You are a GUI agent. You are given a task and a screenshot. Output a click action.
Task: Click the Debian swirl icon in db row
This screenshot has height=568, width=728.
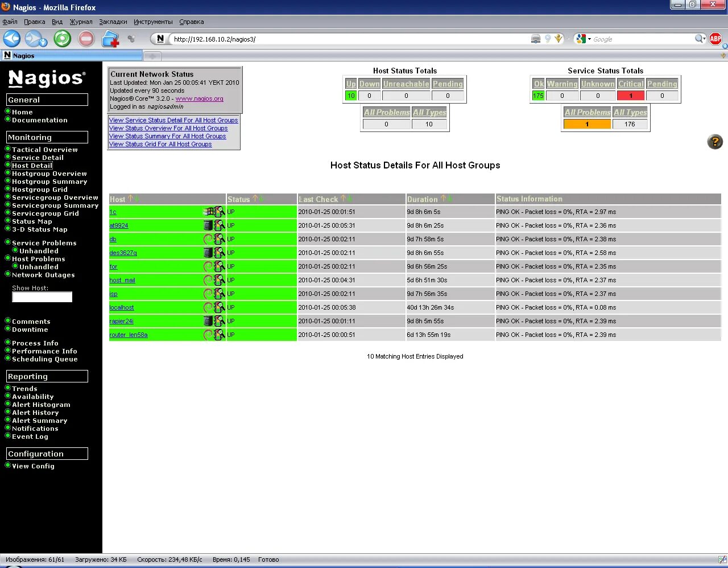click(208, 239)
